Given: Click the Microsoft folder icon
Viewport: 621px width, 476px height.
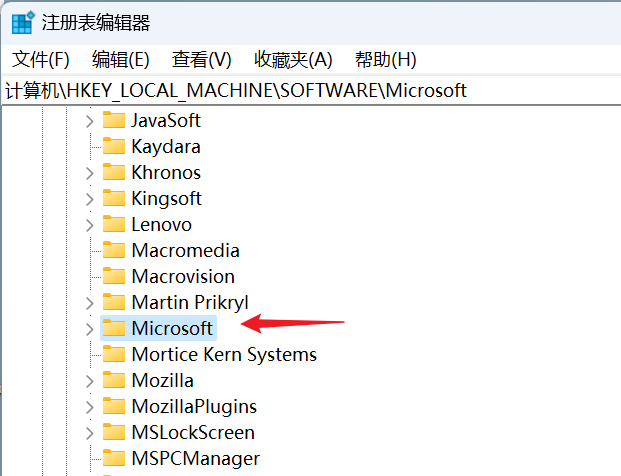Looking at the screenshot, I should tap(114, 328).
